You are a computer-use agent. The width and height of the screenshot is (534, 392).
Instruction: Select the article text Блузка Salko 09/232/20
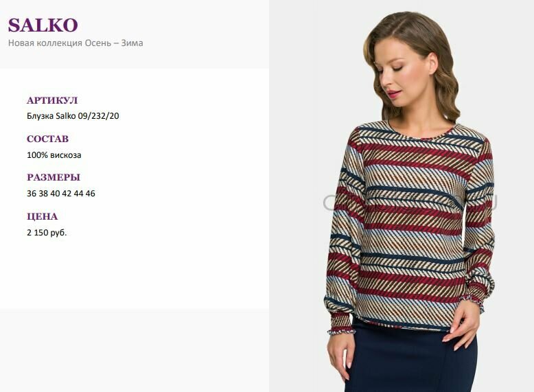pos(73,116)
